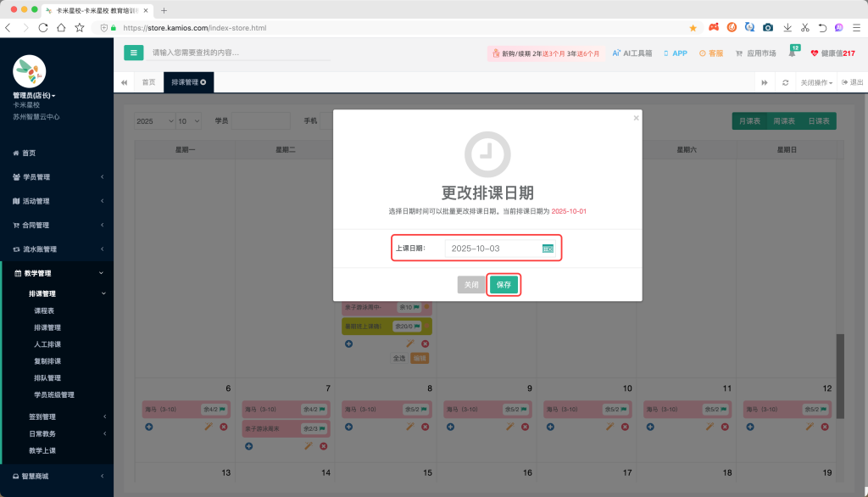Click the notification bell with badge 12
868x497 pixels.
(793, 53)
